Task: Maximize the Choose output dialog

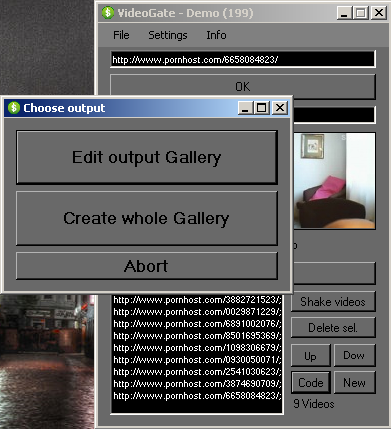Action: point(262,108)
